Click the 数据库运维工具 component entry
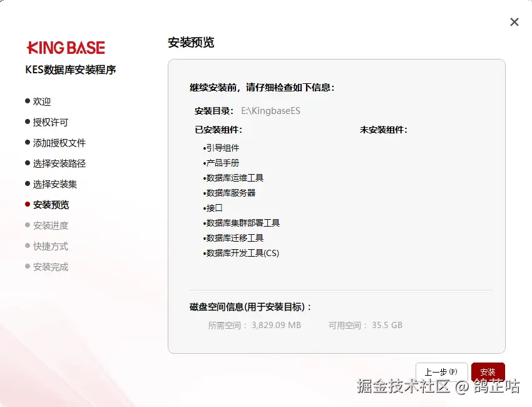This screenshot has width=532, height=407. click(233, 178)
